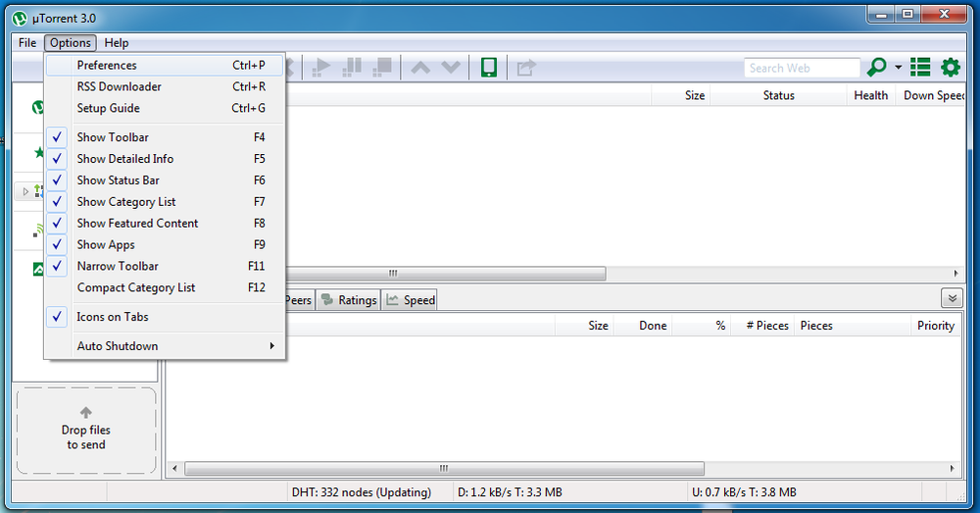Focus the Search Web input field
Image resolution: width=980 pixels, height=513 pixels.
[802, 68]
